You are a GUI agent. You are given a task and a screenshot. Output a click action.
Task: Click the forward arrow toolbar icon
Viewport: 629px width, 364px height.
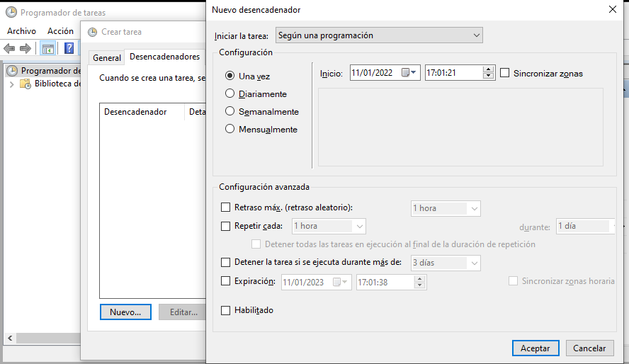(x=25, y=48)
